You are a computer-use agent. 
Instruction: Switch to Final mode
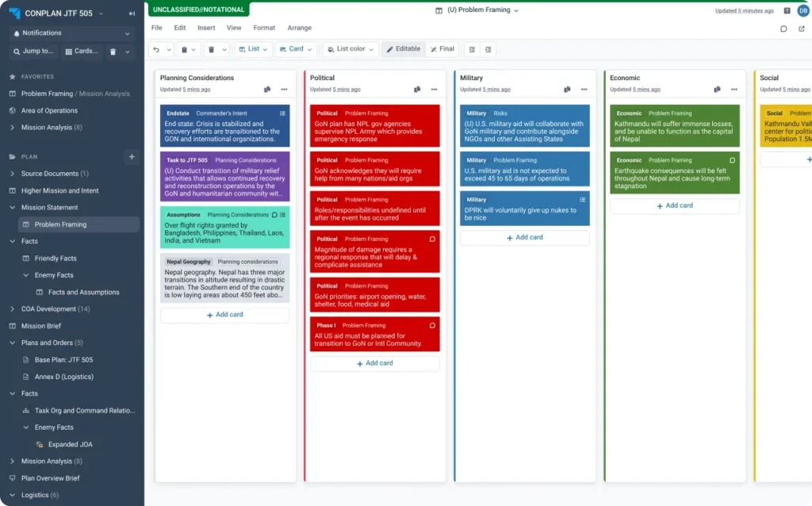click(x=442, y=49)
